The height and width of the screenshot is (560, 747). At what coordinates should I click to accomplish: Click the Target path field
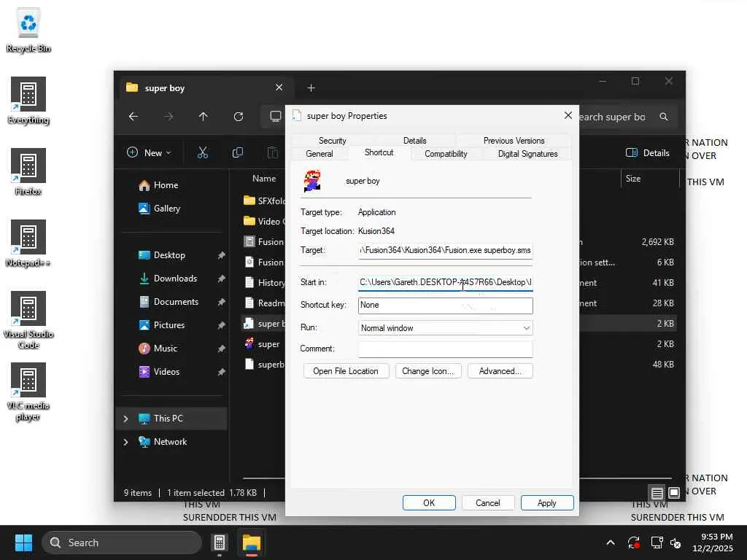pyautogui.click(x=445, y=251)
